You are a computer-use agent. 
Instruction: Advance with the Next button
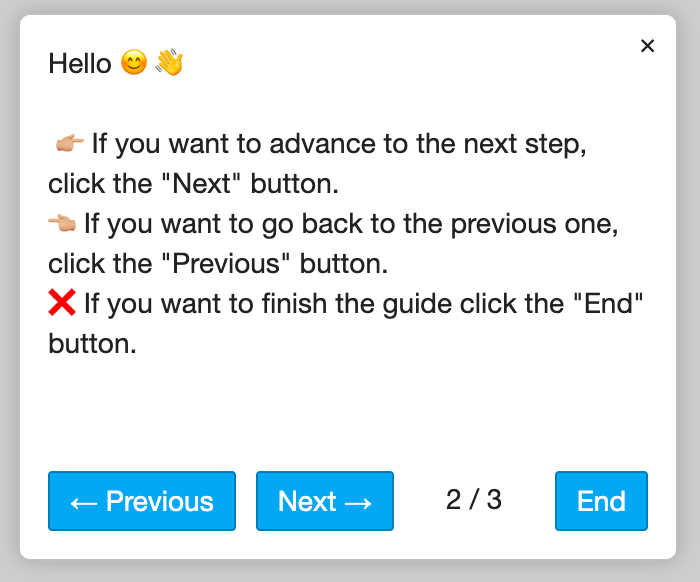click(324, 501)
